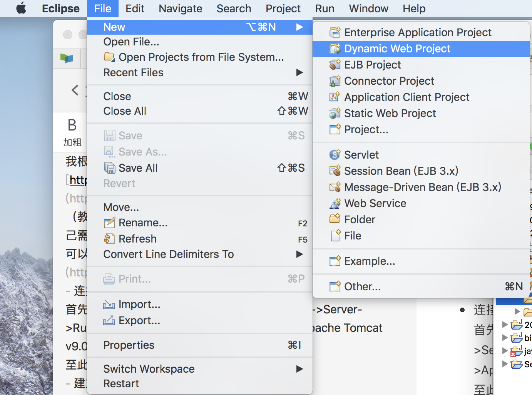Image resolution: width=532 pixels, height=395 pixels.
Task: Expand the Convert Line Delimiters To arrow
Action: coord(299,254)
